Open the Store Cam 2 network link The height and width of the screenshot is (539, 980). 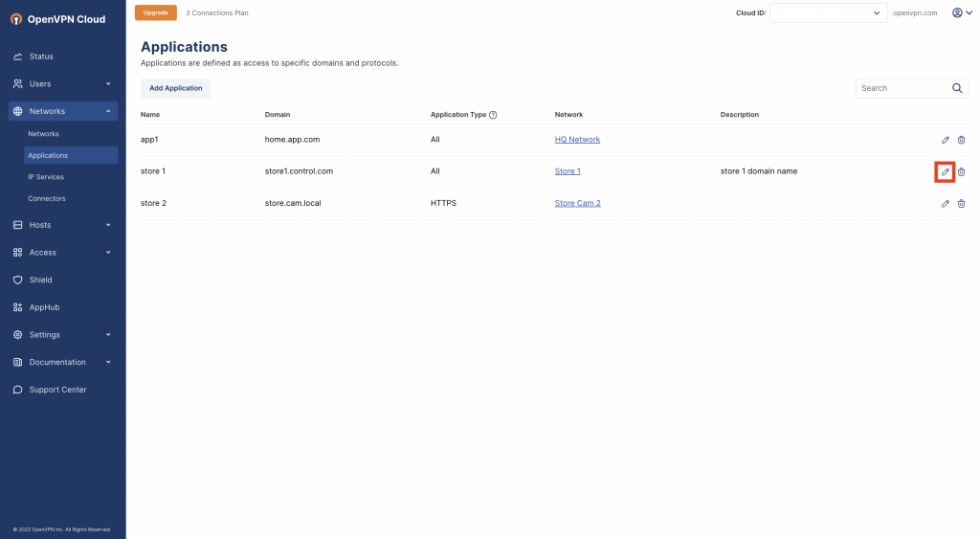click(x=577, y=203)
